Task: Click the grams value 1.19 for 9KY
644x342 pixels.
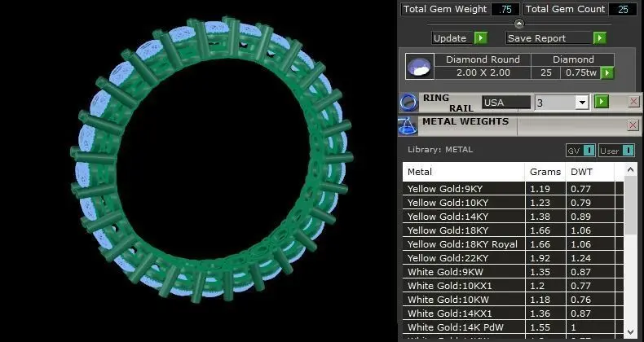Action: 545,189
